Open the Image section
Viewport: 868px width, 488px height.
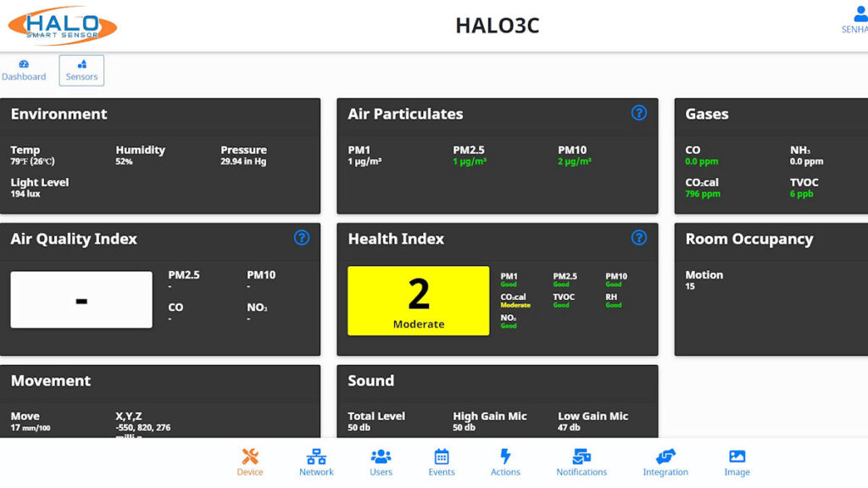[x=737, y=462]
